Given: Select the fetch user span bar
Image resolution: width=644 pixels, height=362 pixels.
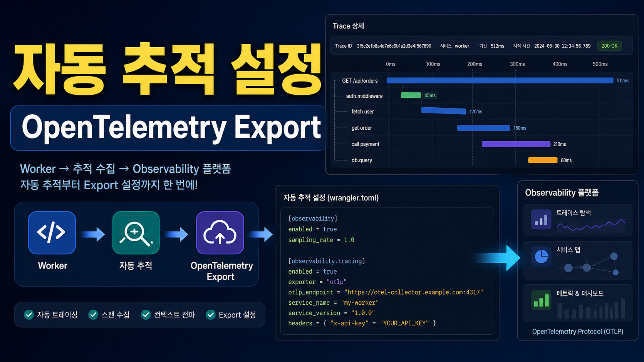Looking at the screenshot, I should pos(444,111).
